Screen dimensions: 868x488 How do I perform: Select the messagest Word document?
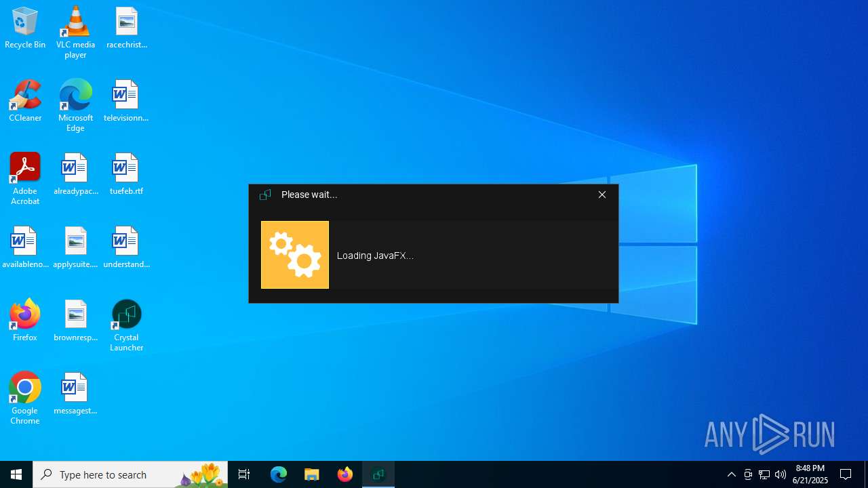pos(75,394)
